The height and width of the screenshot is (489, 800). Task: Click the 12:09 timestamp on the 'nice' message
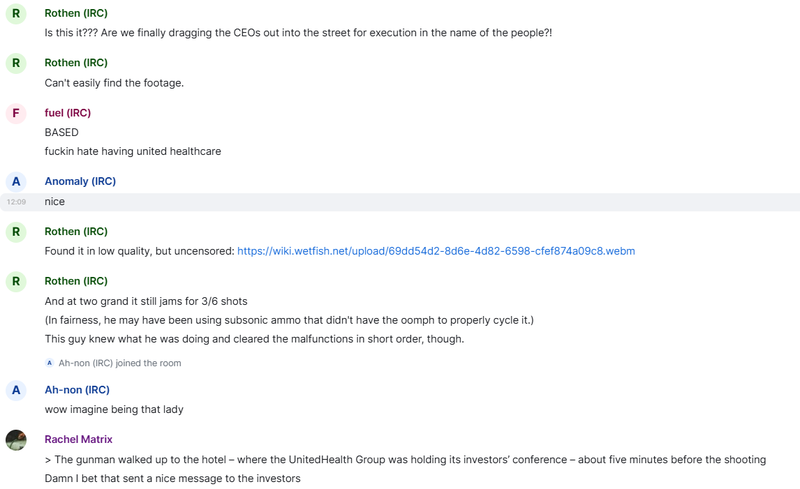16,202
